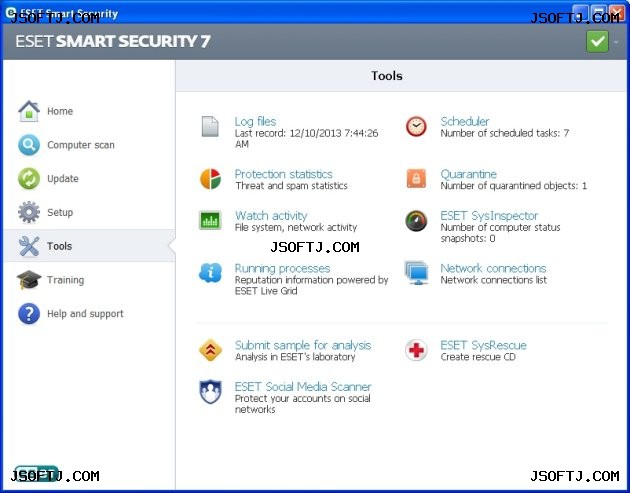The image size is (630, 493).
Task: Click the ESET SysInspector gauge icon
Action: tap(416, 221)
